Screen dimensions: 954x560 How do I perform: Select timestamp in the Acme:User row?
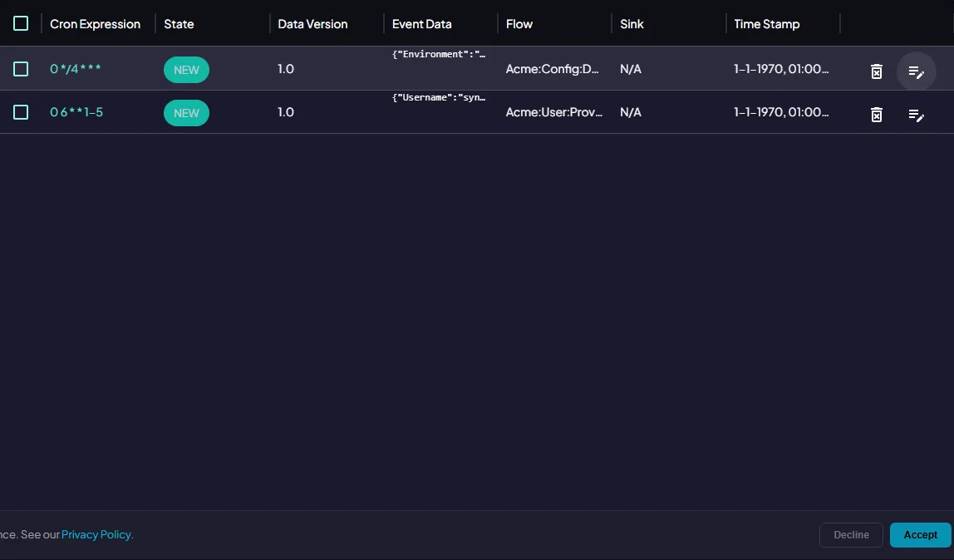pos(781,112)
